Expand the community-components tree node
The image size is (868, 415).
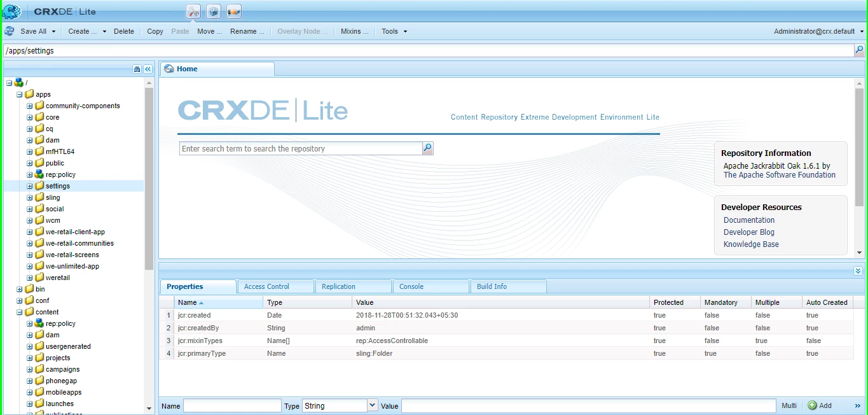(30, 106)
